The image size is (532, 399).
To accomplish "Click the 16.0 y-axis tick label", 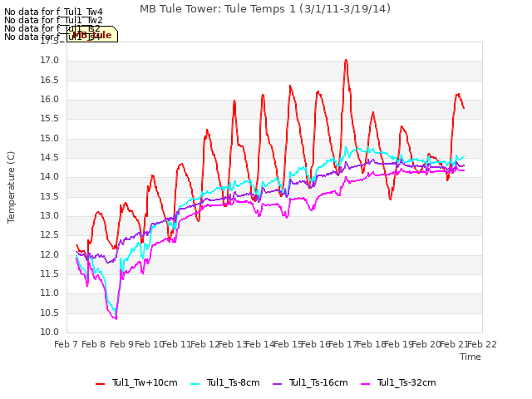I will (x=50, y=100).
